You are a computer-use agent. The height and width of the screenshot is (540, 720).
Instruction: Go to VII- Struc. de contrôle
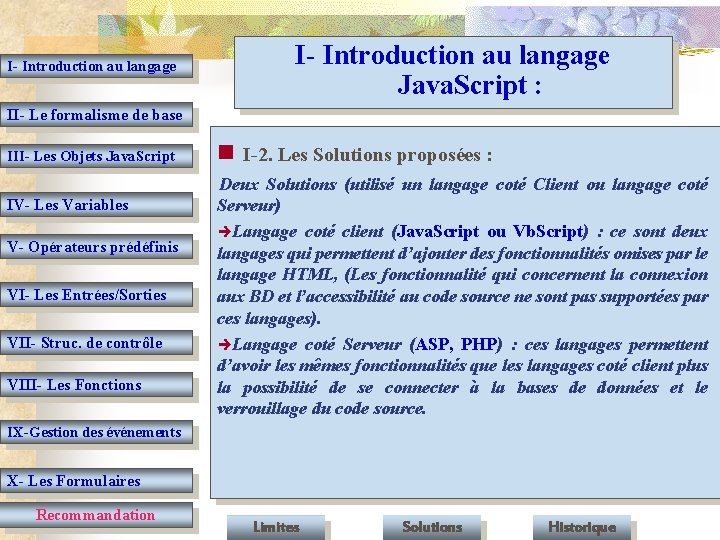point(96,343)
